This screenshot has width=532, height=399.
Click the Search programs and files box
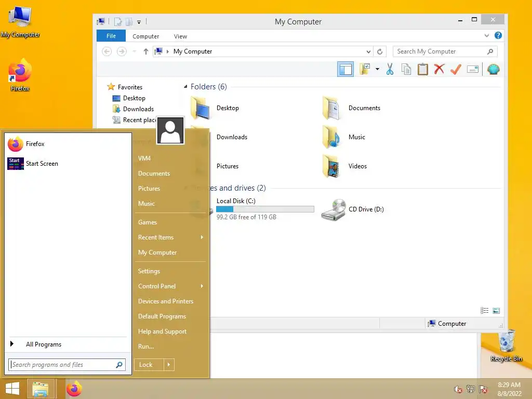(67, 365)
